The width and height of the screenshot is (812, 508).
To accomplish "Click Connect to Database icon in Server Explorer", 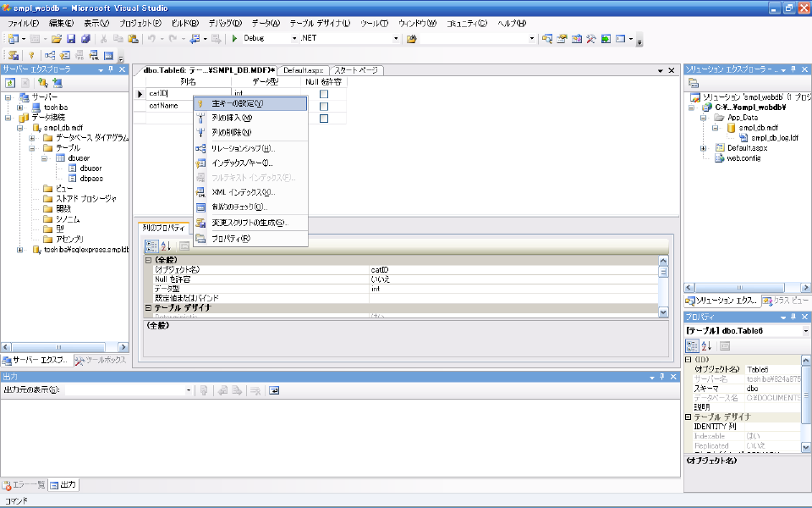I will (43, 83).
